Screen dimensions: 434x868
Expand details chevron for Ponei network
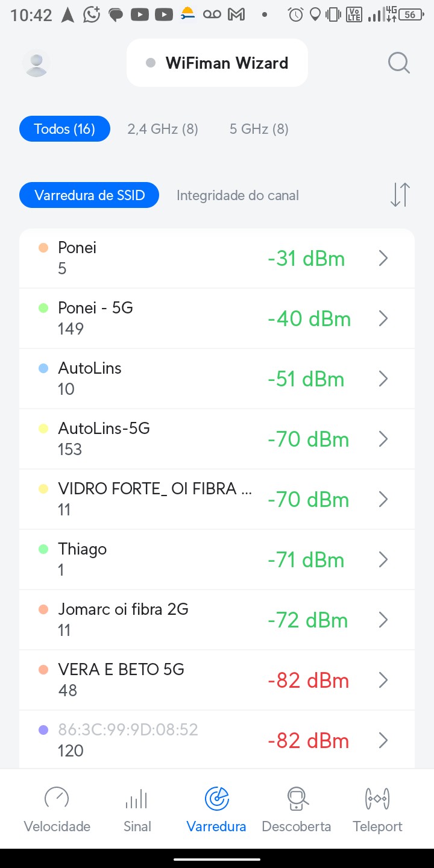pos(383,259)
